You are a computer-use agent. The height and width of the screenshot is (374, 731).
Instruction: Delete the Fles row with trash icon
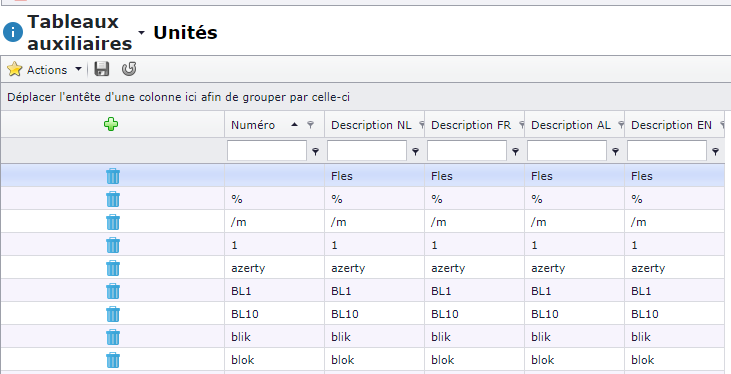pos(113,176)
